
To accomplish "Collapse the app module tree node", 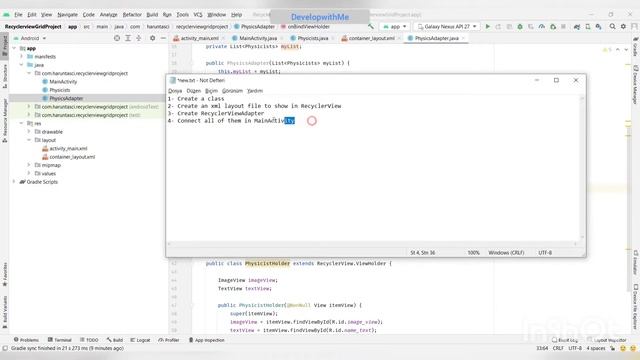I will pos(14,48).
